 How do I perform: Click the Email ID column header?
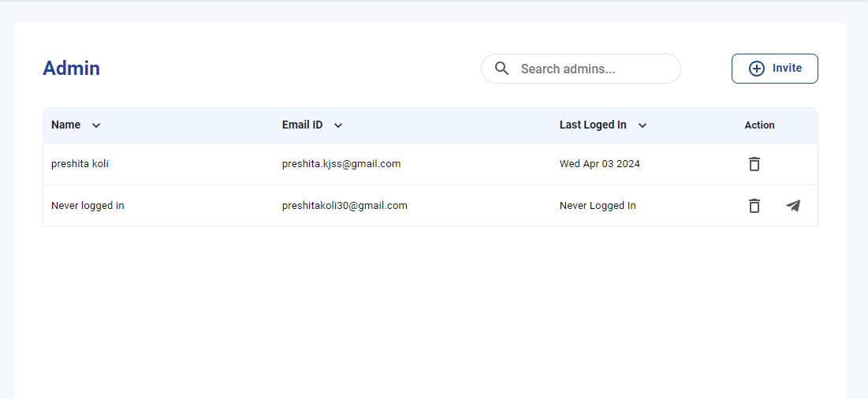(x=302, y=125)
